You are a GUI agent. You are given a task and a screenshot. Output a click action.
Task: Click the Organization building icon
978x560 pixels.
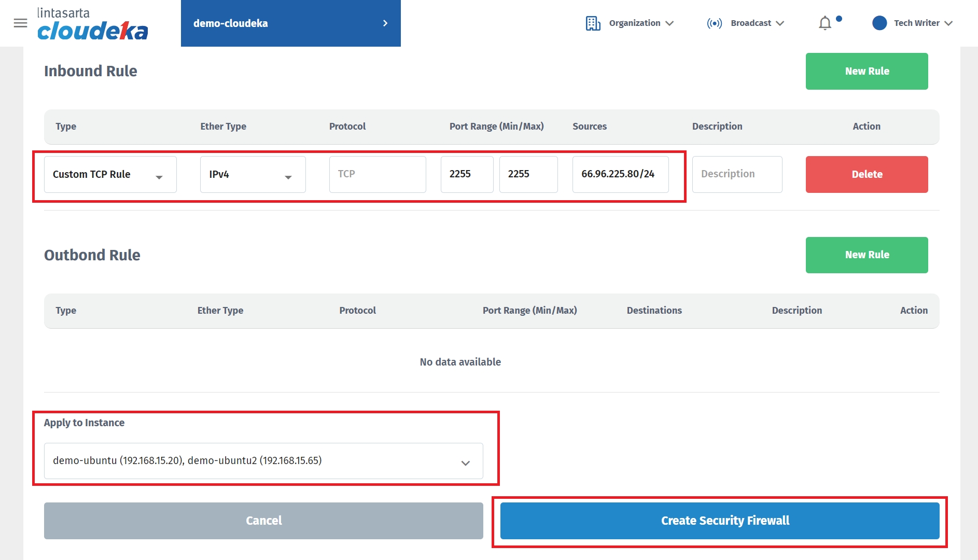pos(593,23)
